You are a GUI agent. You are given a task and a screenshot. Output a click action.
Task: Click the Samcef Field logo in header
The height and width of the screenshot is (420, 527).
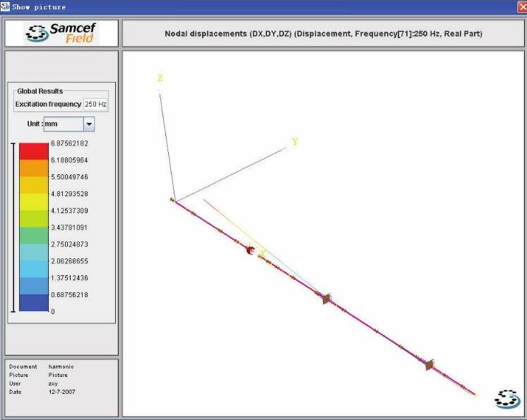61,33
